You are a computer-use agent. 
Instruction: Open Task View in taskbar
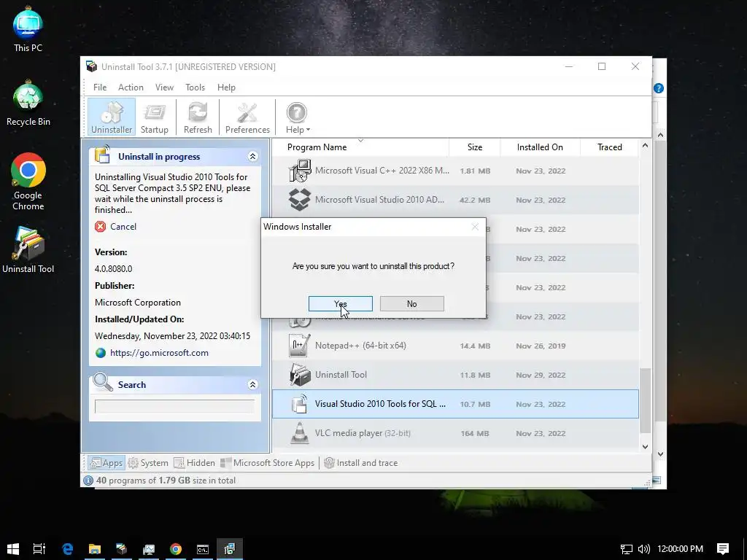39,548
